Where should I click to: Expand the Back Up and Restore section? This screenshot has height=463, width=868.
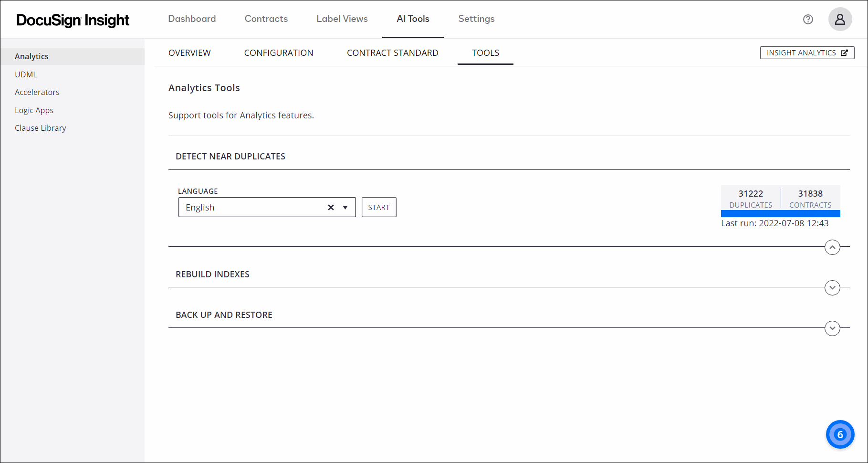coord(832,328)
